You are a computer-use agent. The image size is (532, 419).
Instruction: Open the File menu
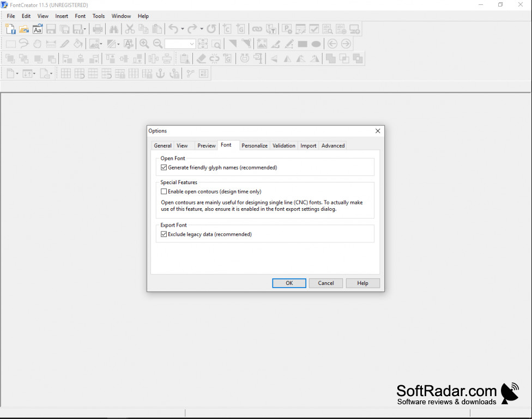tap(11, 16)
